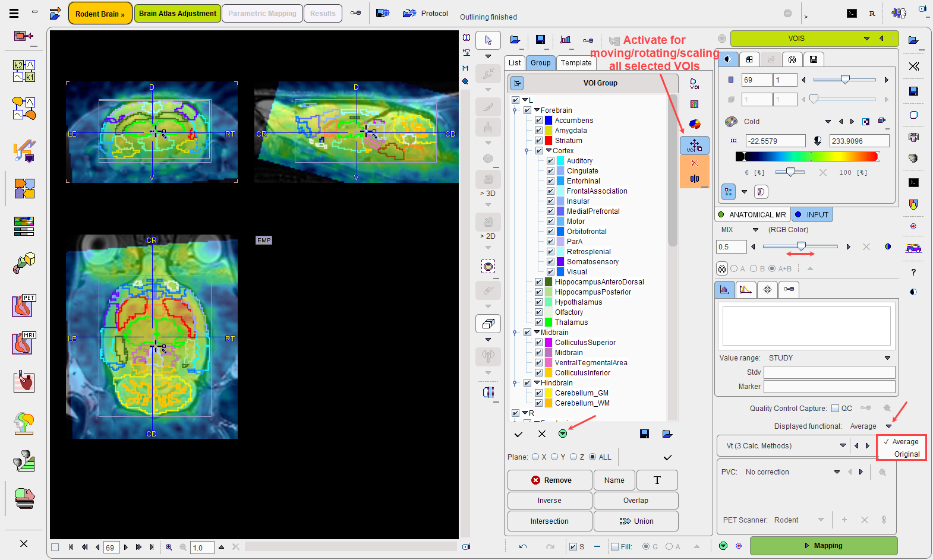Open the Cold colortable dropdown
The image size is (933, 560).
click(828, 122)
